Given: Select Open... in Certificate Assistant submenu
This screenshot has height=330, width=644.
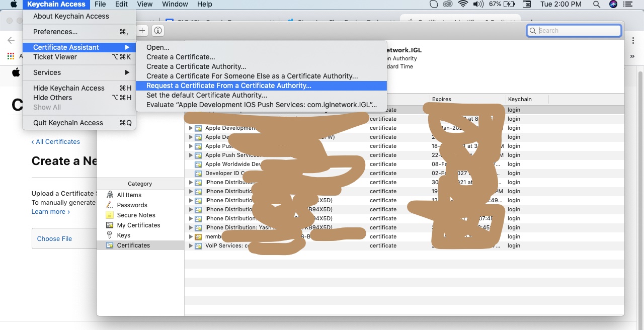Looking at the screenshot, I should pyautogui.click(x=261, y=47).
